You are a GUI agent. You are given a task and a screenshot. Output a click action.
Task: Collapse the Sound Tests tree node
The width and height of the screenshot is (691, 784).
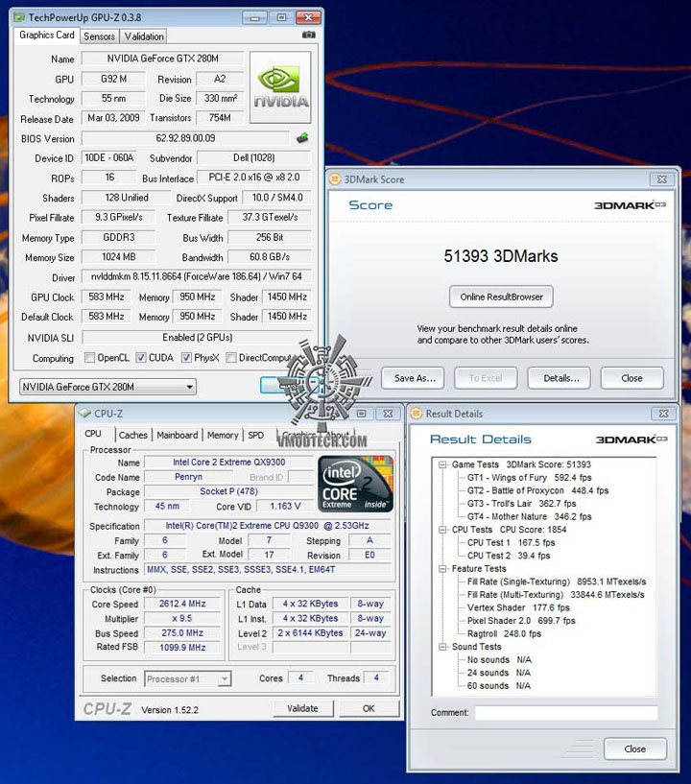[x=442, y=647]
